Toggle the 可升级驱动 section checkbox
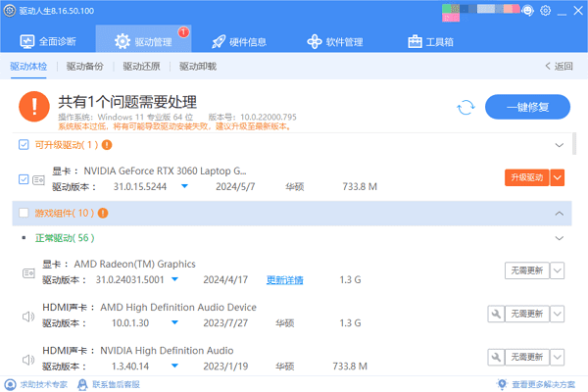Screen dimensions: 588x392 pyautogui.click(x=24, y=145)
